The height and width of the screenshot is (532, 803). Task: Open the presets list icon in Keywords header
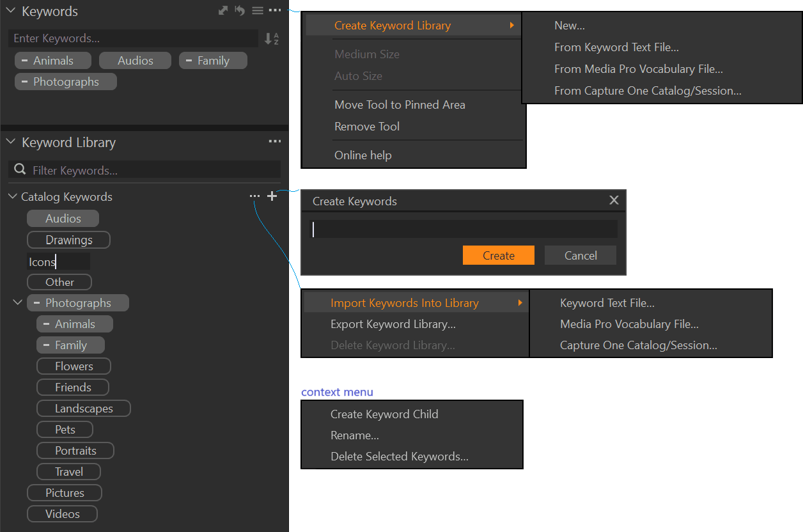pos(257,11)
